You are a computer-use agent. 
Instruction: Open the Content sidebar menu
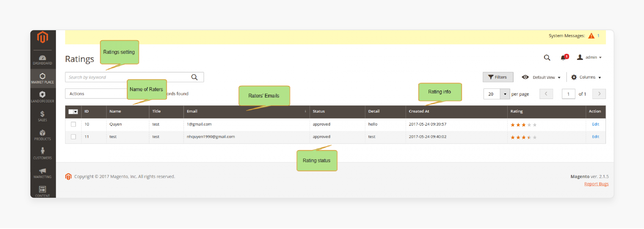[43, 192]
